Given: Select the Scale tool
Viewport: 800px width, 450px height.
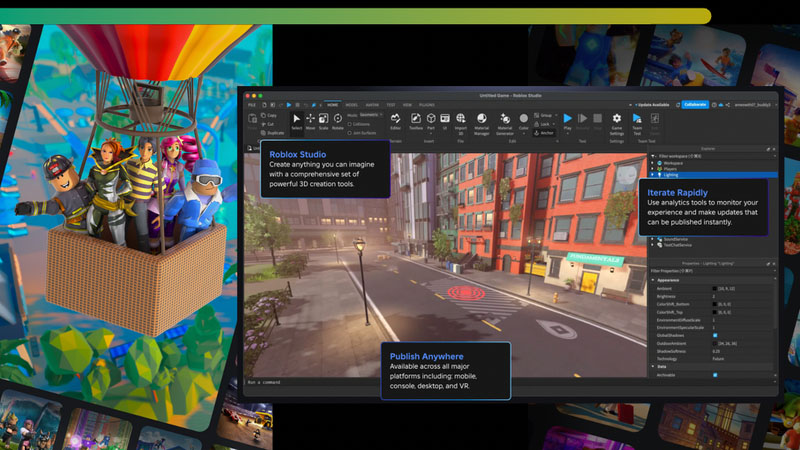Looking at the screenshot, I should 323,121.
